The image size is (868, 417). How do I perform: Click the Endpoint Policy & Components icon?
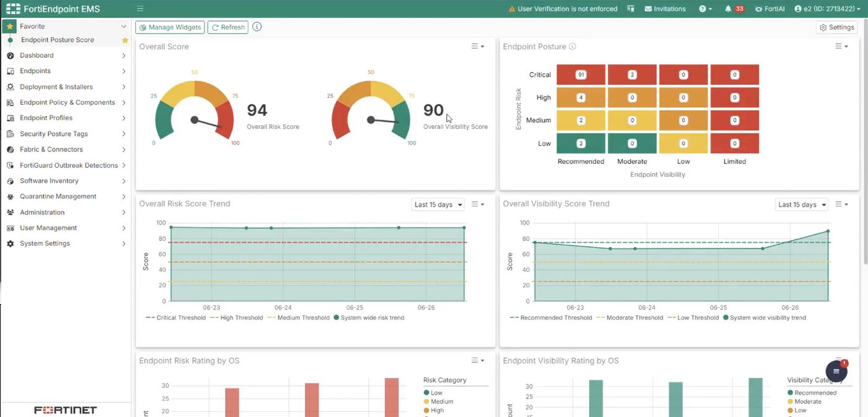[10, 102]
